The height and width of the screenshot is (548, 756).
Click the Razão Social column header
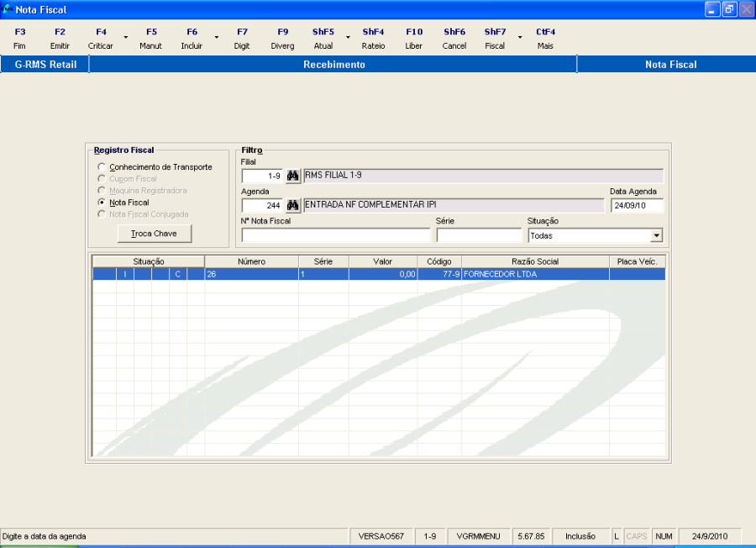coord(535,261)
